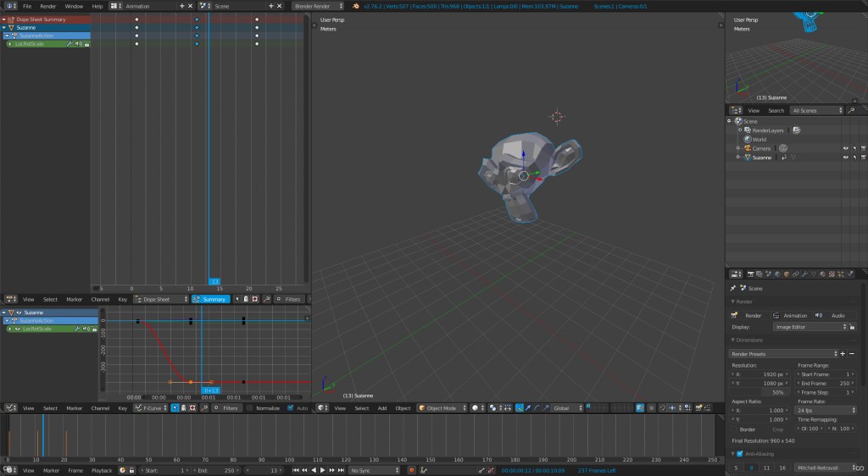The image size is (868, 476).
Task: Click the play animation button
Action: click(323, 470)
